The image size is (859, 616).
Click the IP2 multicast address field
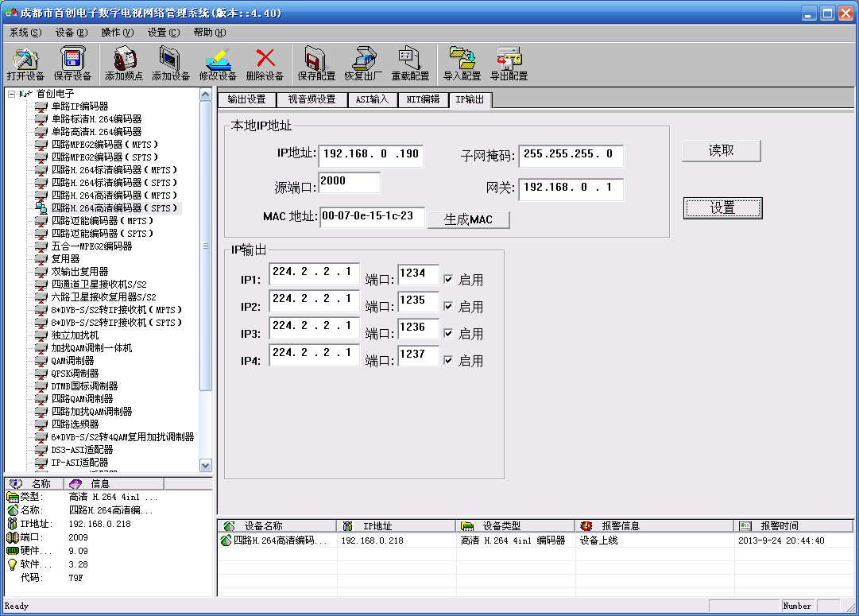tap(314, 300)
